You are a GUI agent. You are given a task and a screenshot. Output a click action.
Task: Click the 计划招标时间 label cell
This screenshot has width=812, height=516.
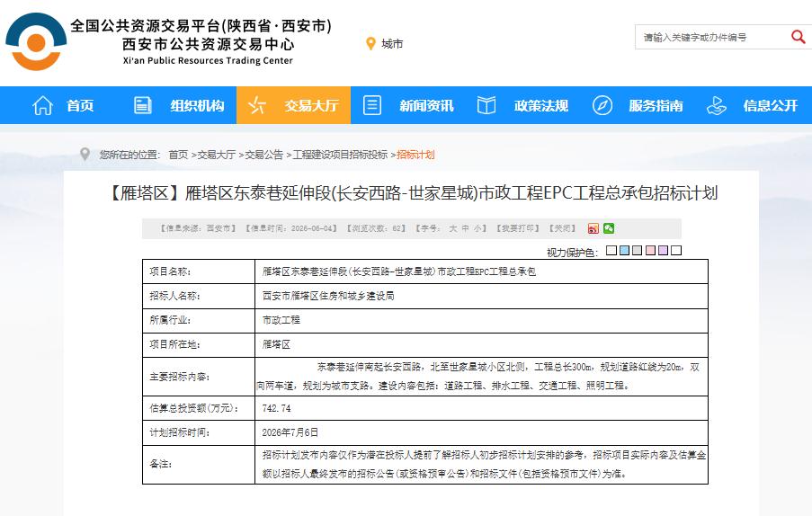tap(199, 432)
